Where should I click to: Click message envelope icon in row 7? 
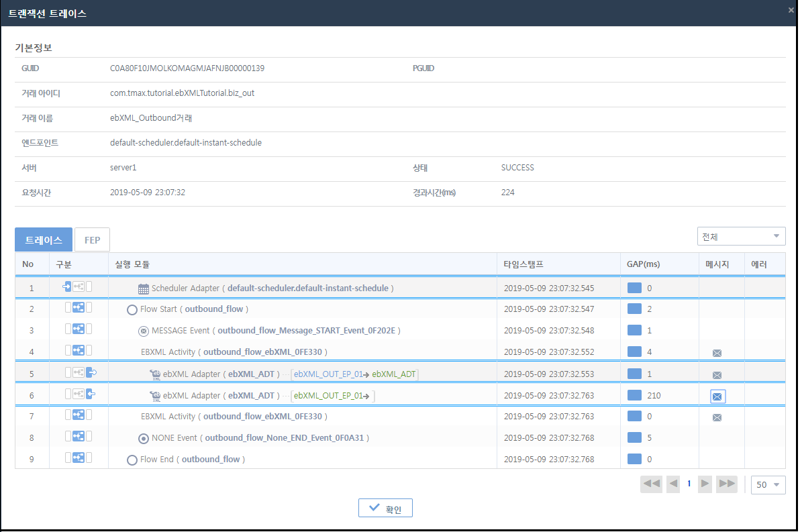coord(717,418)
